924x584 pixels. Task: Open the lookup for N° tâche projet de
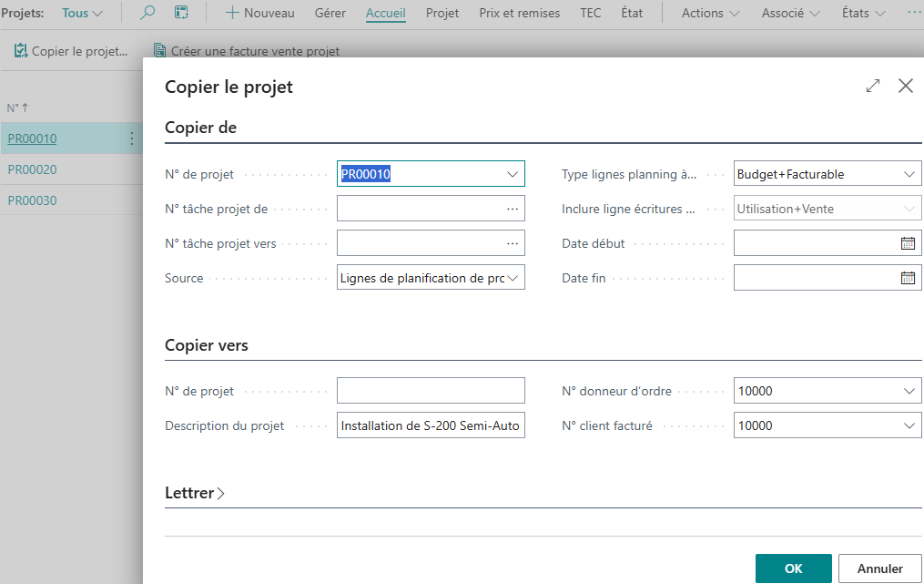(x=513, y=209)
